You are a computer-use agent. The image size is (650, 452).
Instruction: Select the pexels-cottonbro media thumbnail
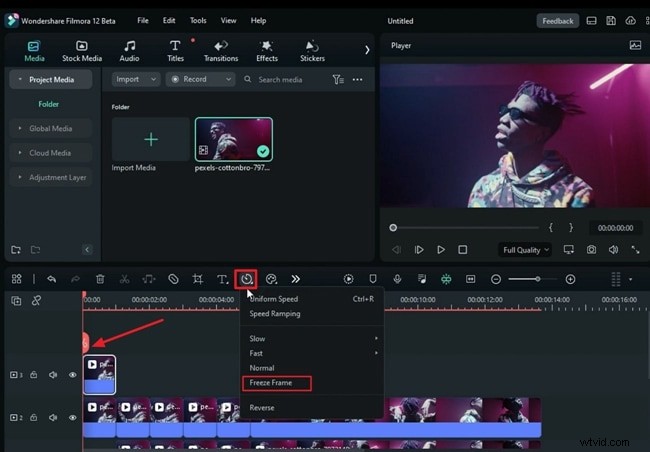pyautogui.click(x=233, y=140)
